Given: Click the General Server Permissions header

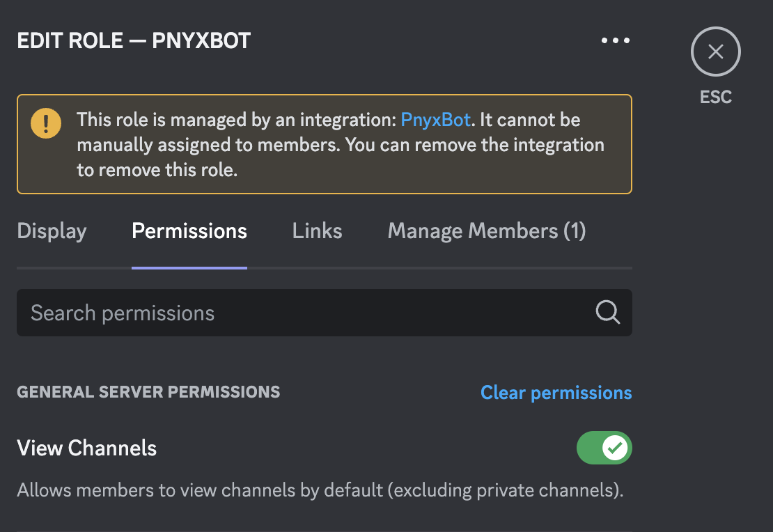Looking at the screenshot, I should point(148,392).
